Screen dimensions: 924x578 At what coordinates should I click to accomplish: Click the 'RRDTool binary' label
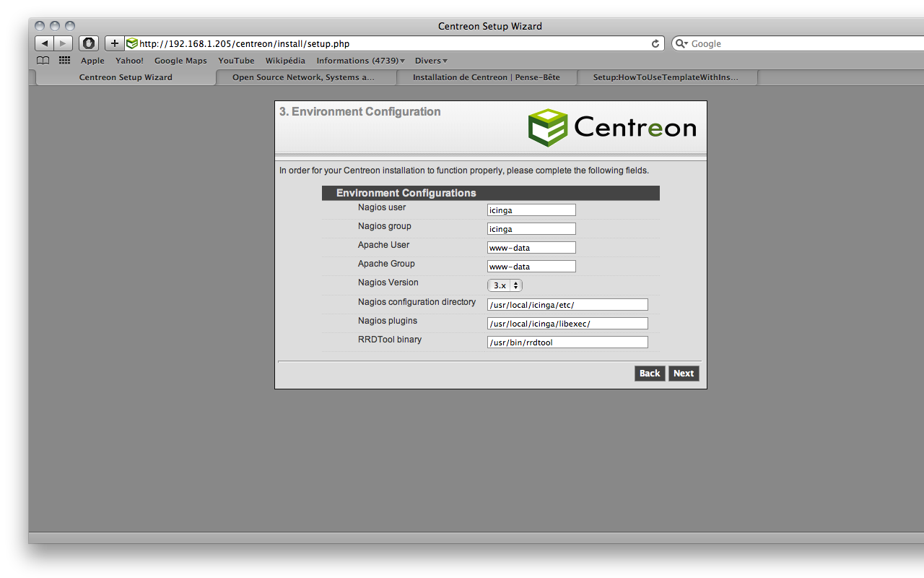pos(390,340)
